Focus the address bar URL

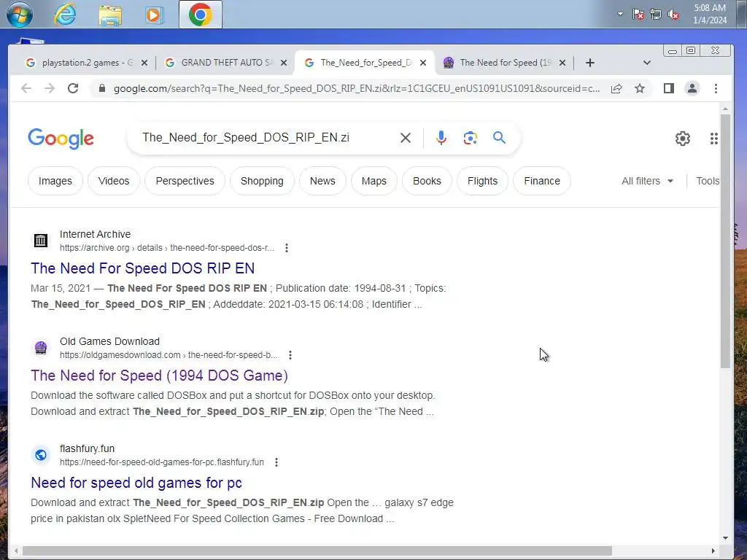[x=356, y=88]
